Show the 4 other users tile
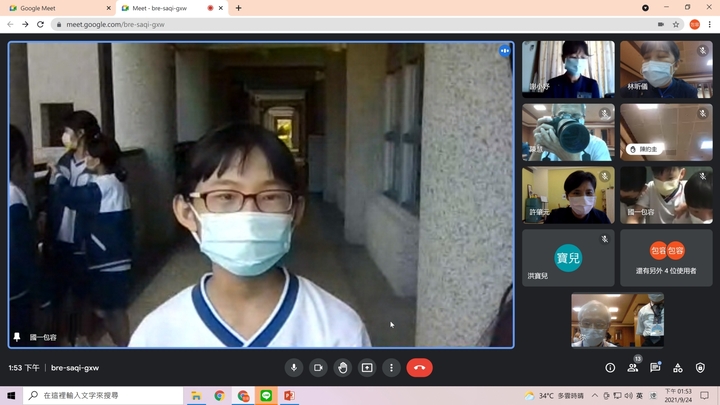720x405 pixels. point(666,258)
